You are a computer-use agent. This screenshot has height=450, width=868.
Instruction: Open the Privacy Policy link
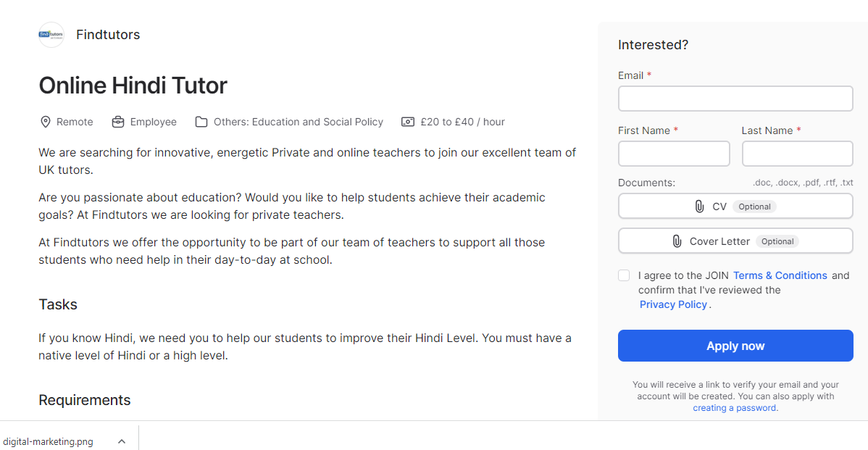coord(673,304)
